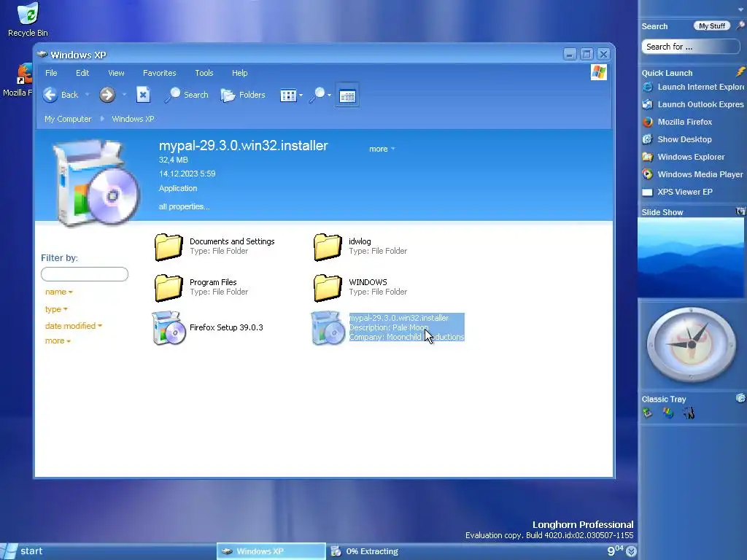Click the Slide Show options icon

[740, 211]
